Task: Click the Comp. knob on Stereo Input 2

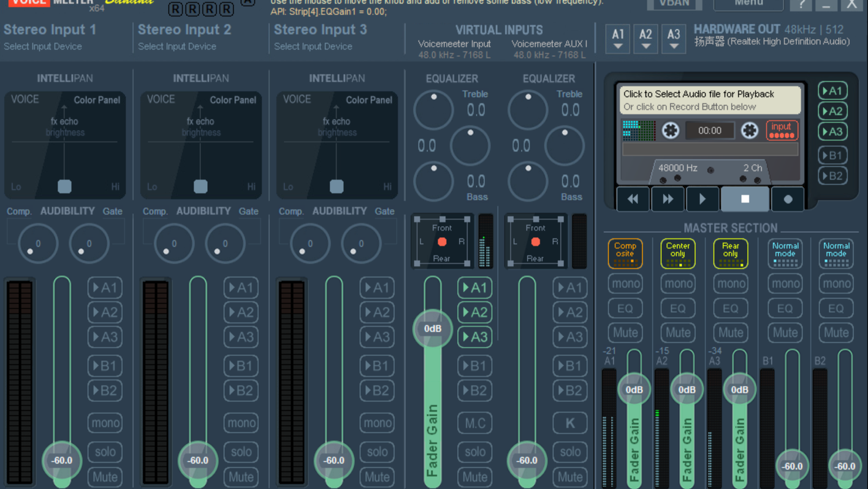Action: 173,243
